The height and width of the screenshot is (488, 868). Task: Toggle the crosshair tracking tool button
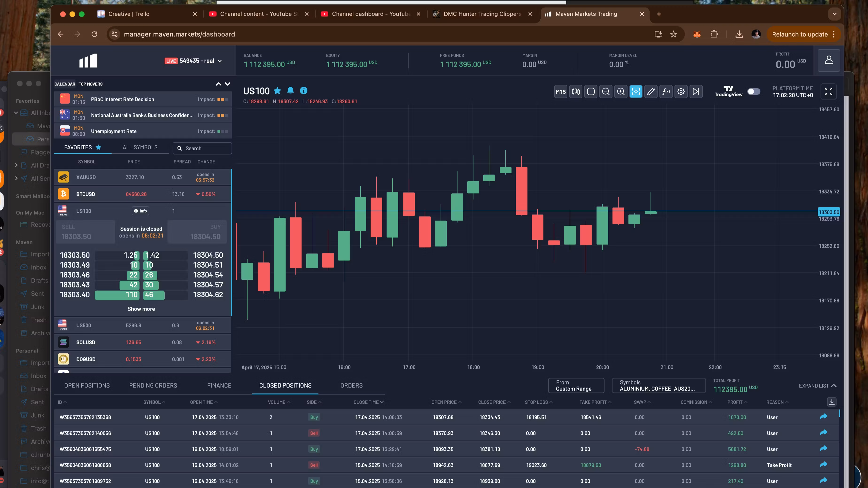pyautogui.click(x=635, y=91)
